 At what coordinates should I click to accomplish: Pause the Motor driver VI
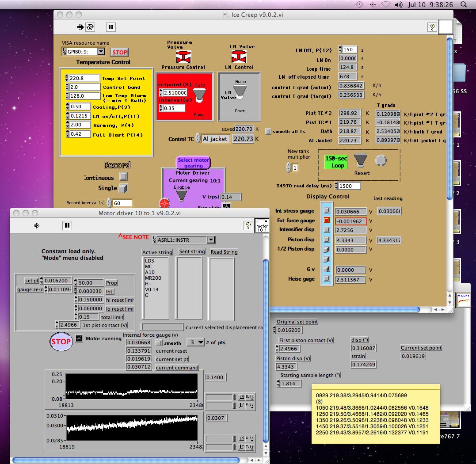tap(67, 225)
